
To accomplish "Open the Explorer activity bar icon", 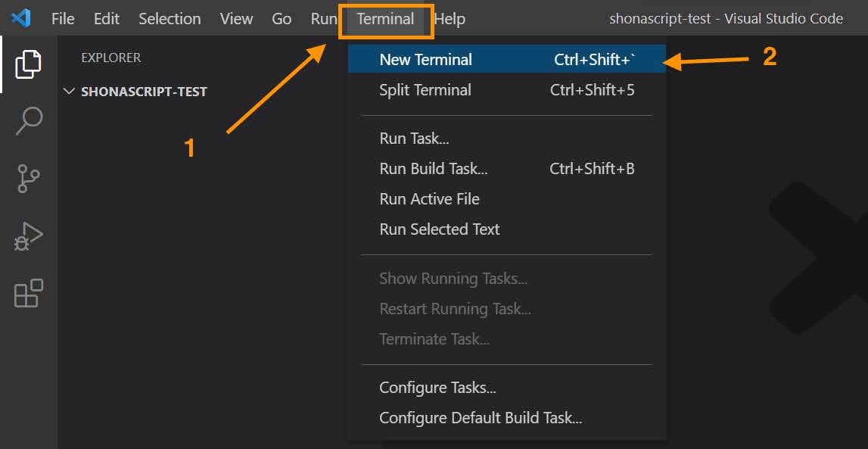I will (x=29, y=64).
